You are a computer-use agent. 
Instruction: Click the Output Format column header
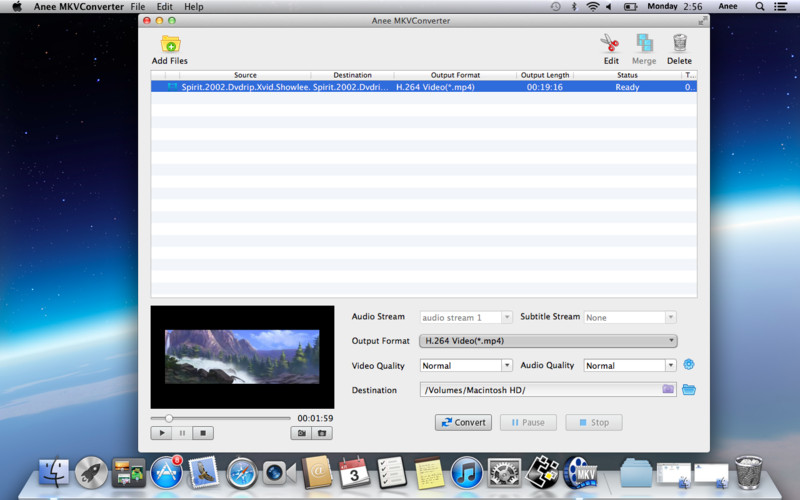[455, 75]
